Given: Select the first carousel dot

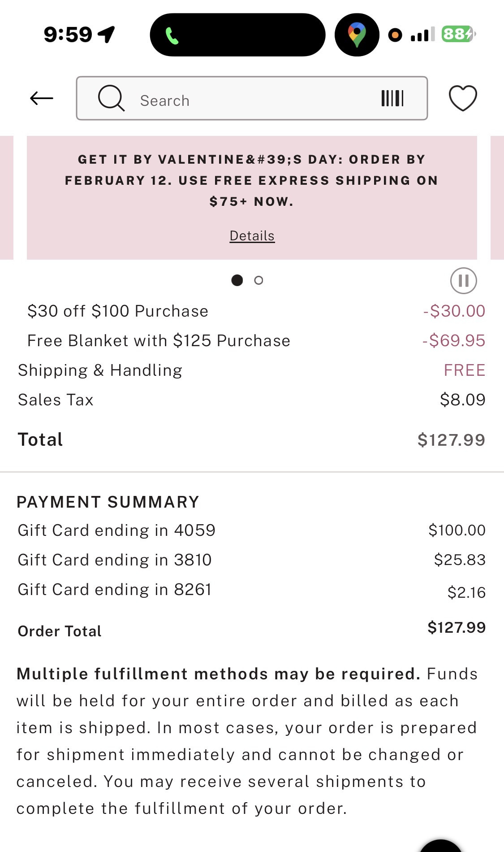Looking at the screenshot, I should pos(237,280).
